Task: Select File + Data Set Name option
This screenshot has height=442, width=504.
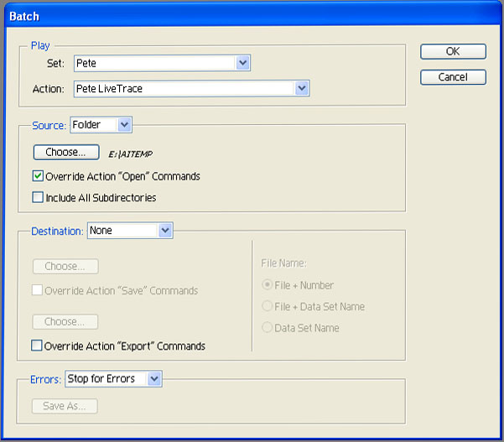Action: click(x=268, y=306)
